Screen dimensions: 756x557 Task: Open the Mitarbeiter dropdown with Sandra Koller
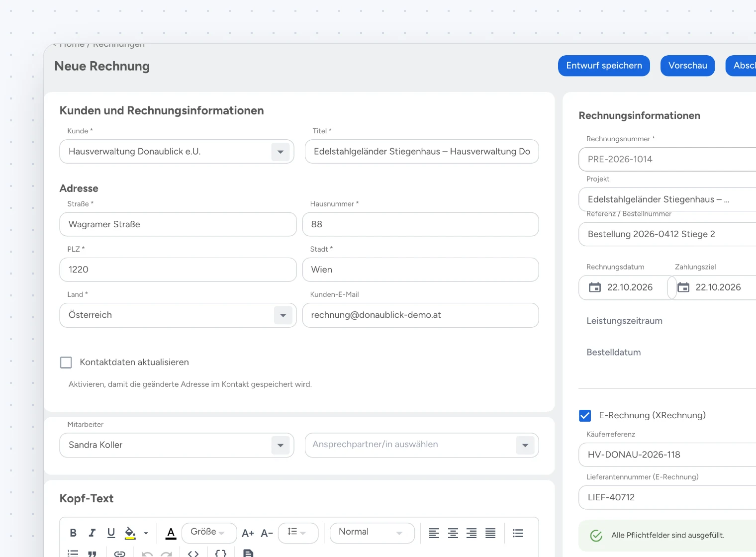(281, 445)
